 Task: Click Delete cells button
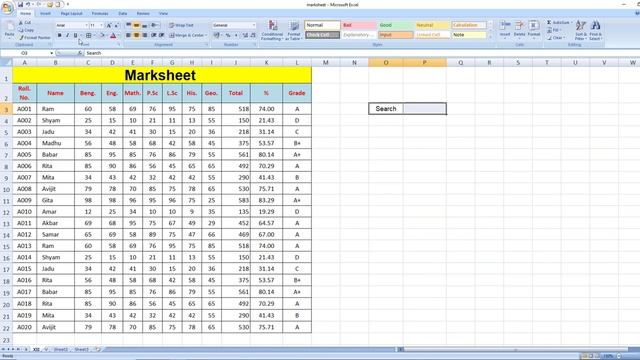519,29
